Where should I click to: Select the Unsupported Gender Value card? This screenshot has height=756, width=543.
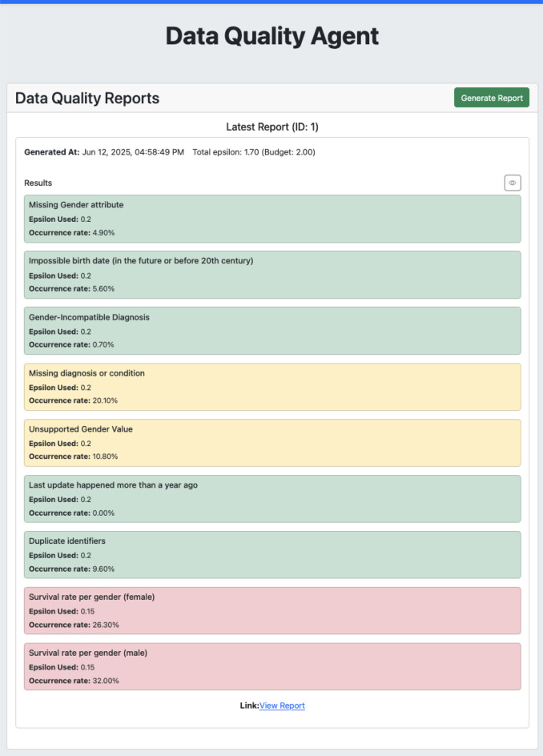(x=272, y=443)
